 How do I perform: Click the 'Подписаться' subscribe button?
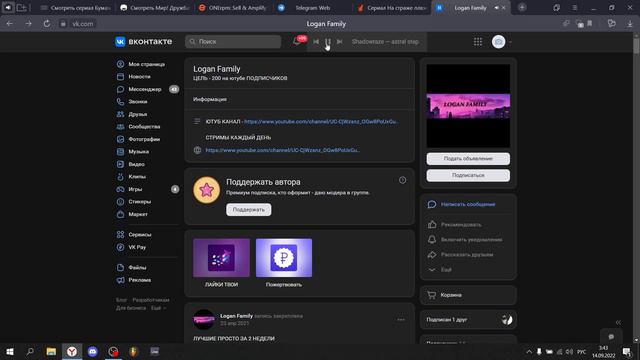coord(468,176)
